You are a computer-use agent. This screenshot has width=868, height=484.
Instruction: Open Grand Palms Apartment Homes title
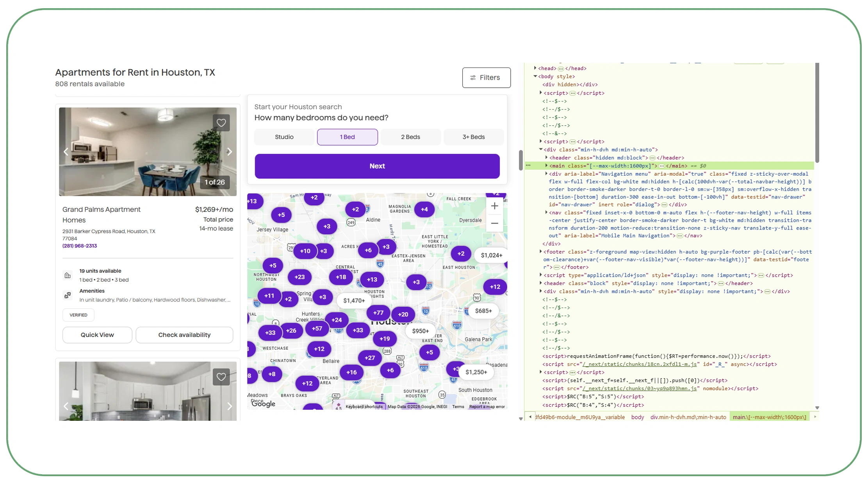pos(102,215)
